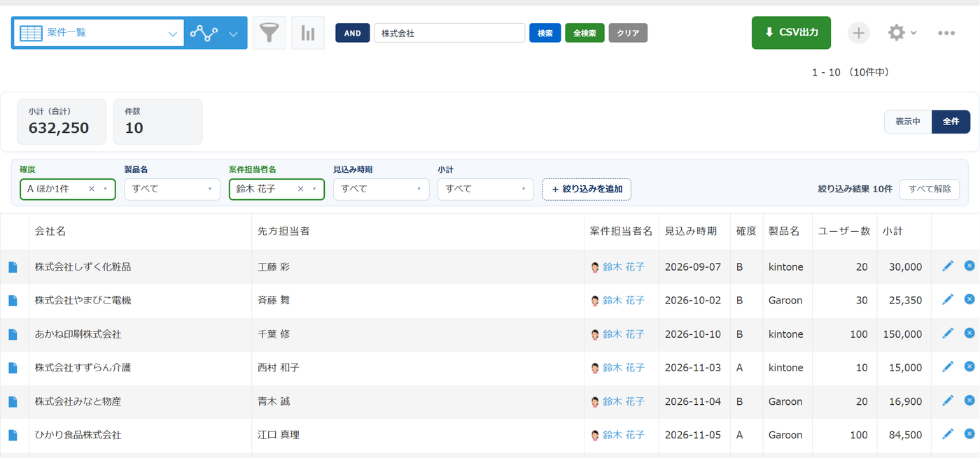Open the 案件担当者名 filter dropdown

click(x=276, y=189)
